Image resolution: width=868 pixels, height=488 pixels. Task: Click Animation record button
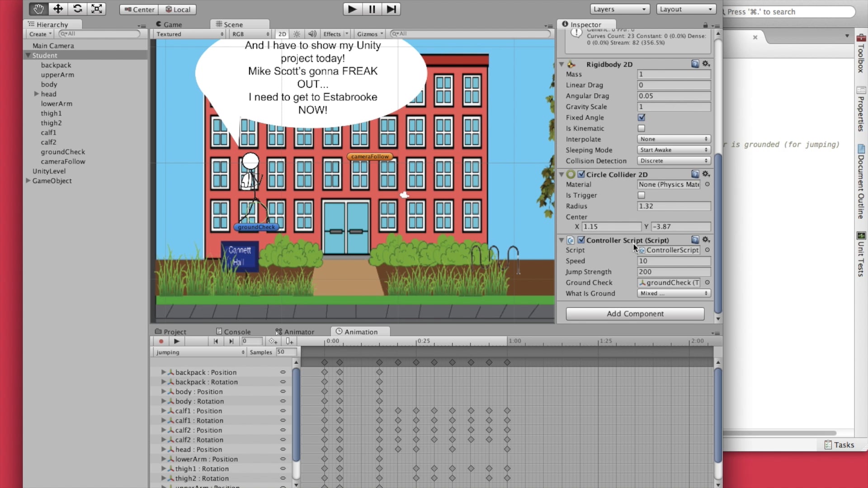(161, 341)
